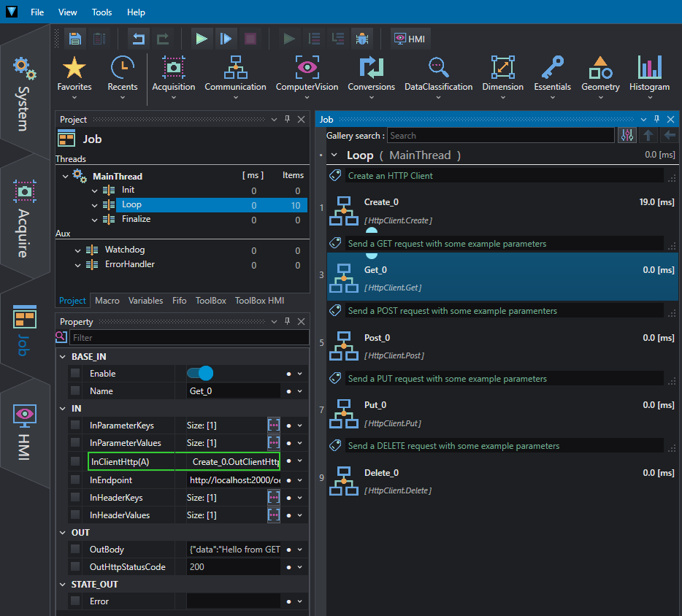
Task: Run the job with the green play button
Action: click(x=202, y=39)
